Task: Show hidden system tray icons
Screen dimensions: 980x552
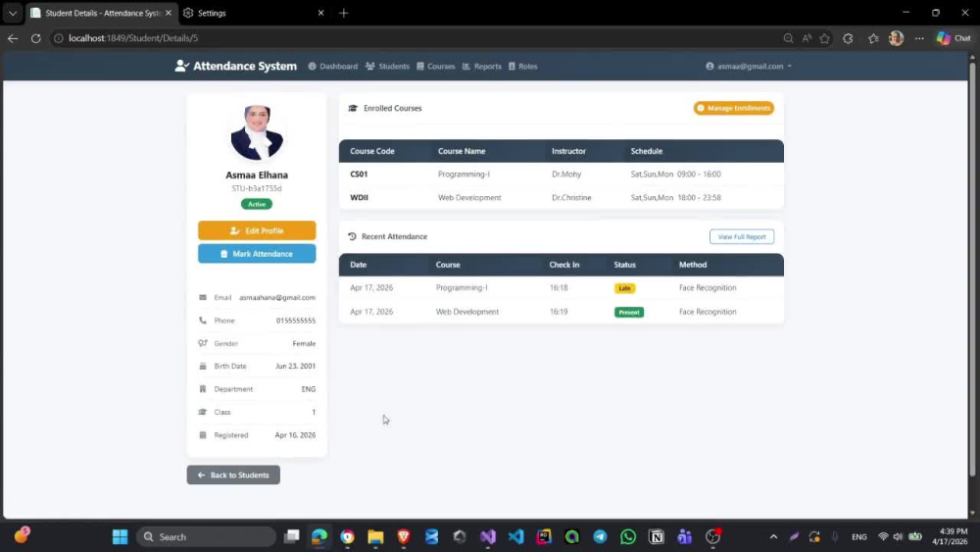Action: (774, 537)
